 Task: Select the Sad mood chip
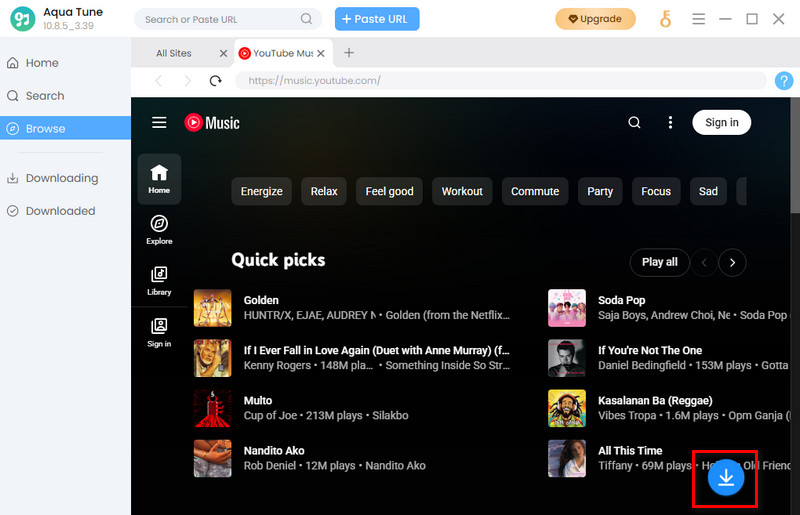click(708, 191)
